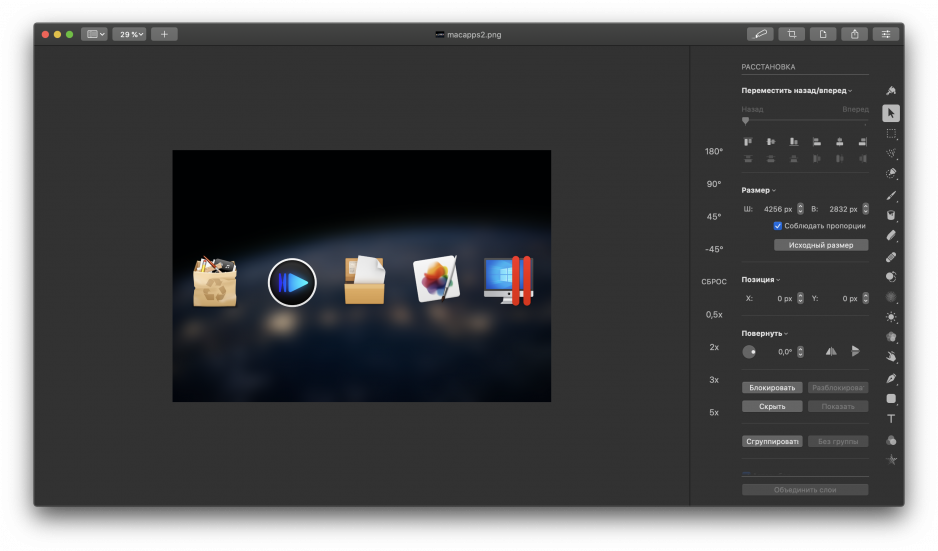
Task: Click the X position stepper
Action: point(800,298)
